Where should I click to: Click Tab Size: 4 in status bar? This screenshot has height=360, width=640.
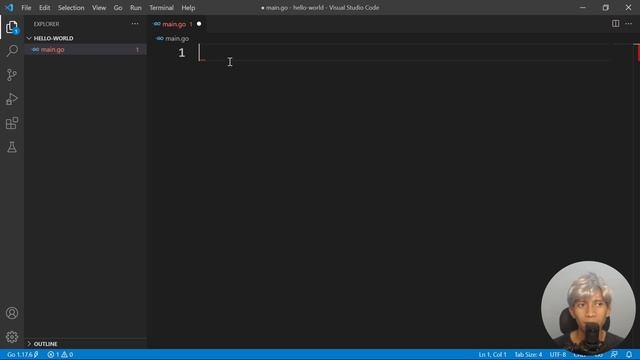pyautogui.click(x=528, y=354)
